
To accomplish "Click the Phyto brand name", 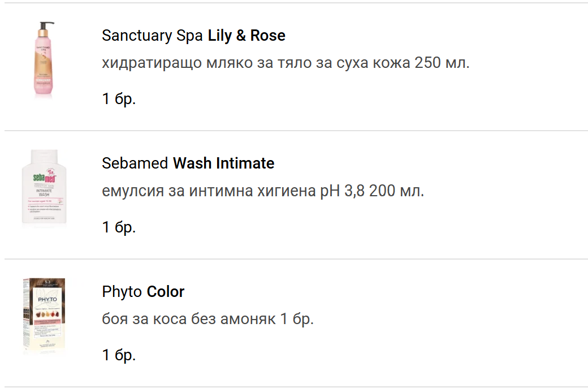I will (122, 292).
